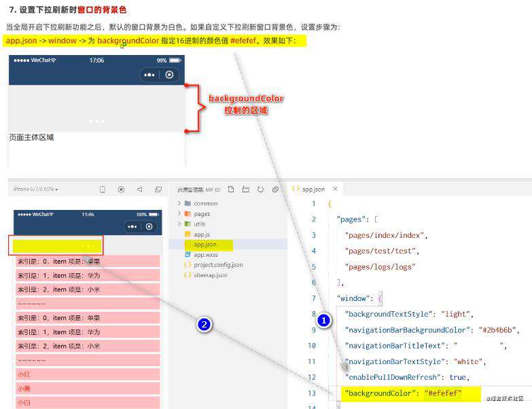Click the "#efefef" value in editor

[x=443, y=393]
